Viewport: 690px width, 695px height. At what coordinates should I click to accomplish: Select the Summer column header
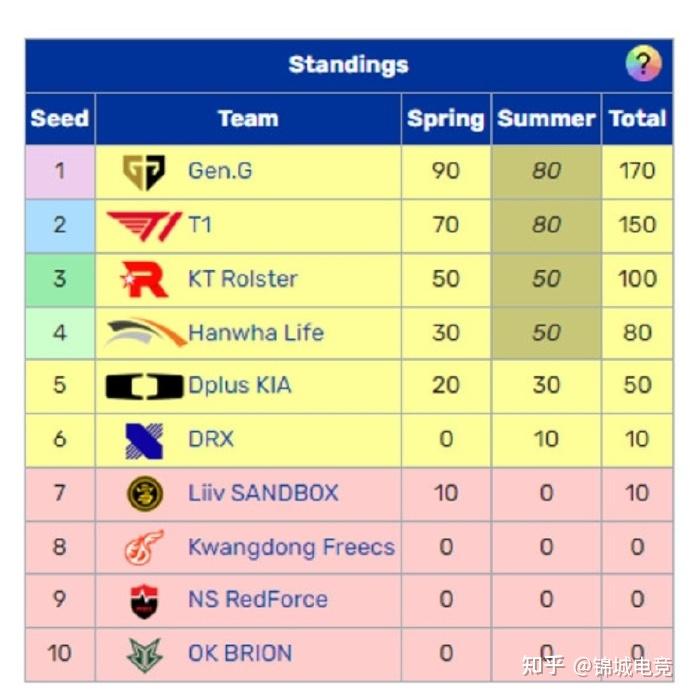coord(546,119)
